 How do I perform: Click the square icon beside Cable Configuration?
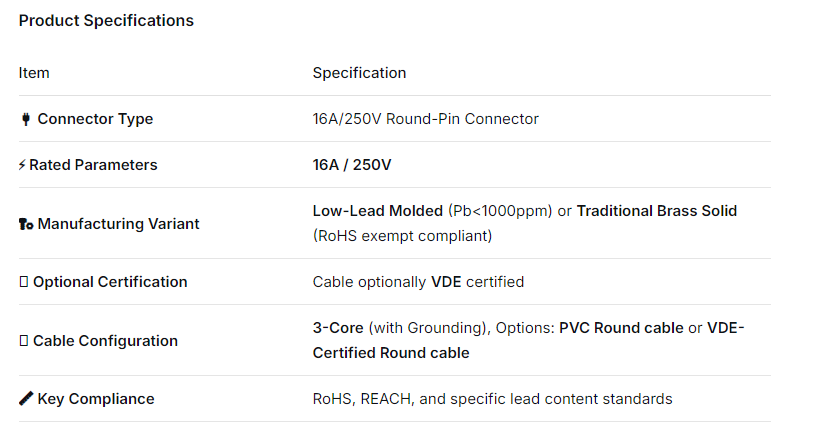coord(23,341)
